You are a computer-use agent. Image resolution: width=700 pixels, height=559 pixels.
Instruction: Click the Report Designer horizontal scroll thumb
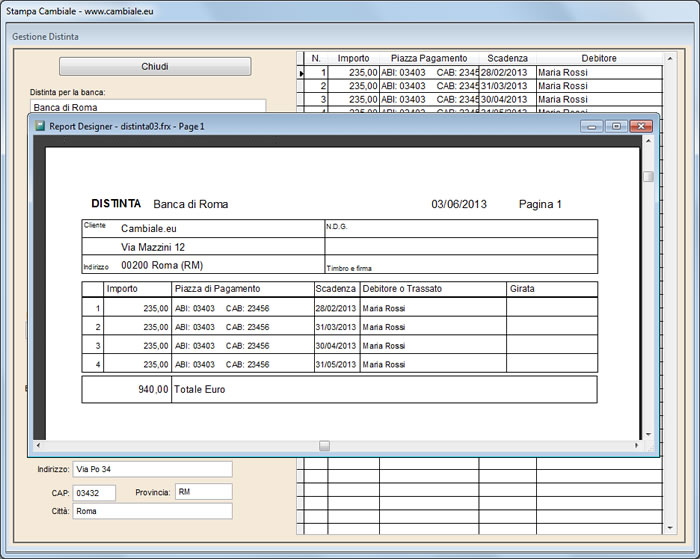(x=325, y=446)
